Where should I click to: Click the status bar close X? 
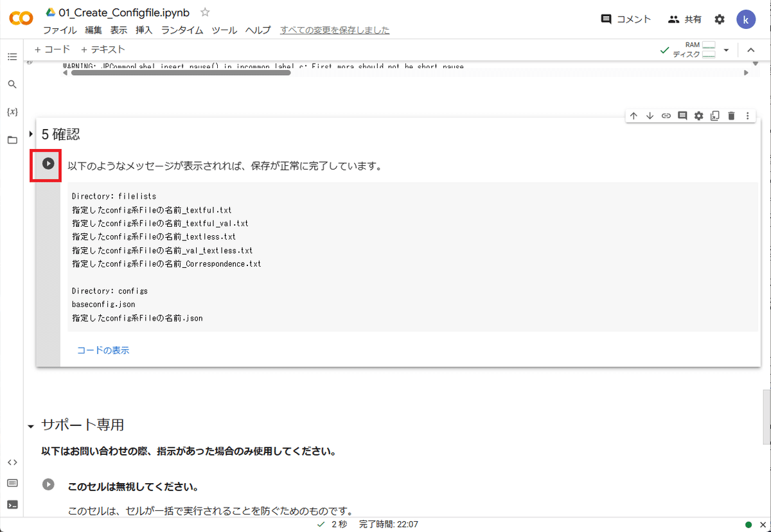(762, 524)
